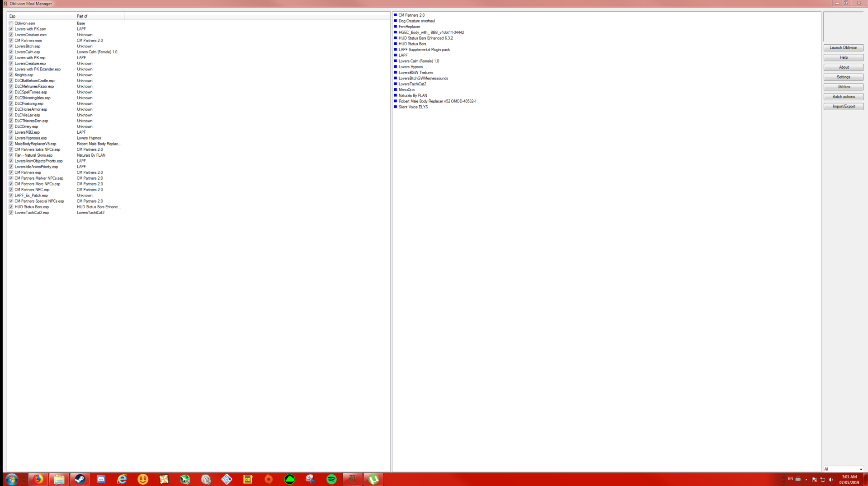Open the yellow smiley face taskbar icon
Viewport: 868px width, 486px height.
(143, 479)
